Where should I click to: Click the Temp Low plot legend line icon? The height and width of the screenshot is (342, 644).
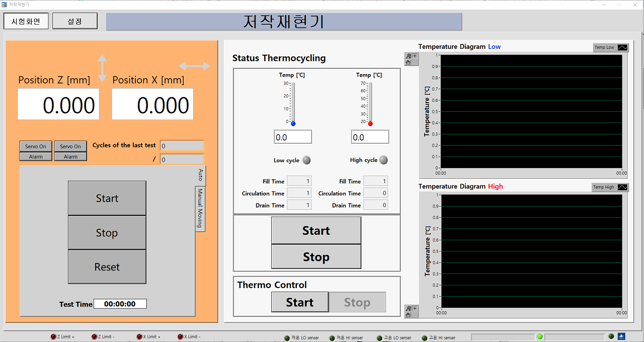click(x=623, y=47)
